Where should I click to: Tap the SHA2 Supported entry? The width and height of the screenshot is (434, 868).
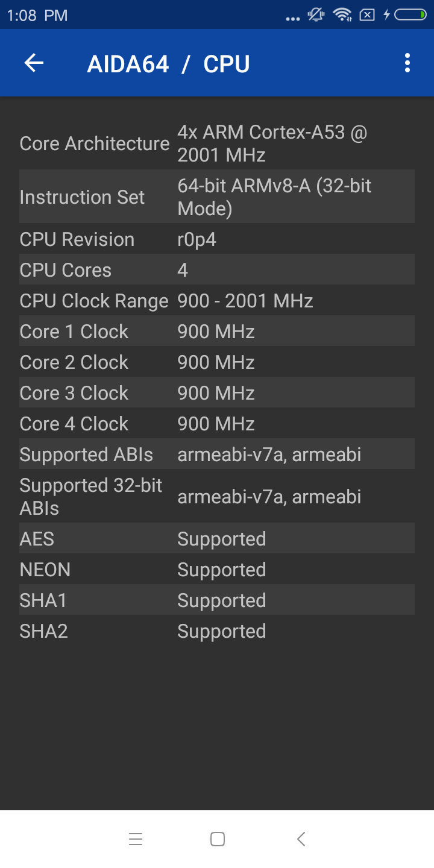coord(217,631)
